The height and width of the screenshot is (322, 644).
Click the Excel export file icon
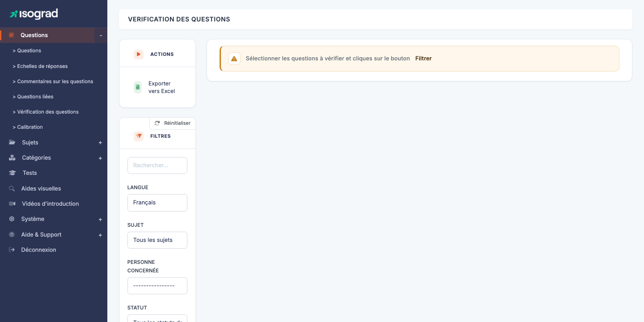tap(138, 87)
